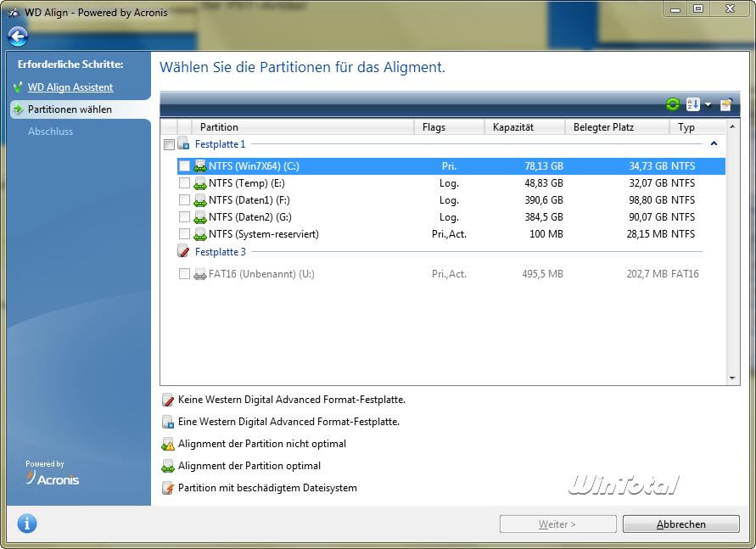Viewport: 756px width, 549px height.
Task: Check the NTFS (Daten1) (F:) partition
Action: 184,200
